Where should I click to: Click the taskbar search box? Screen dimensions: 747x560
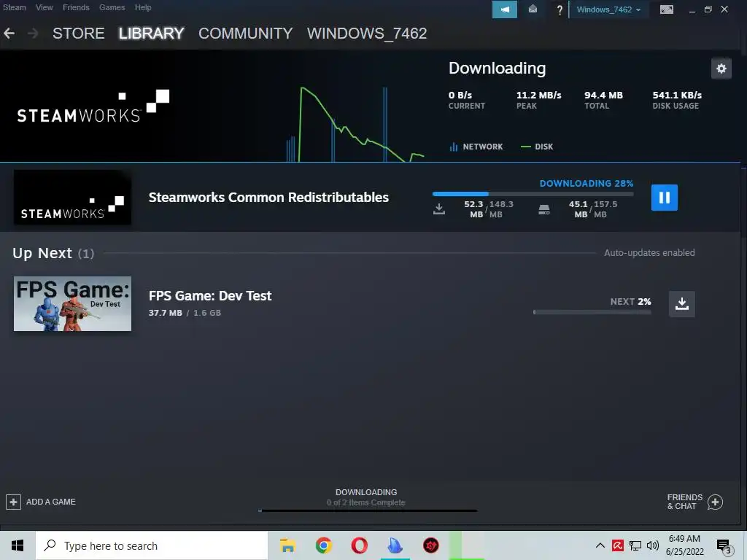coord(152,545)
